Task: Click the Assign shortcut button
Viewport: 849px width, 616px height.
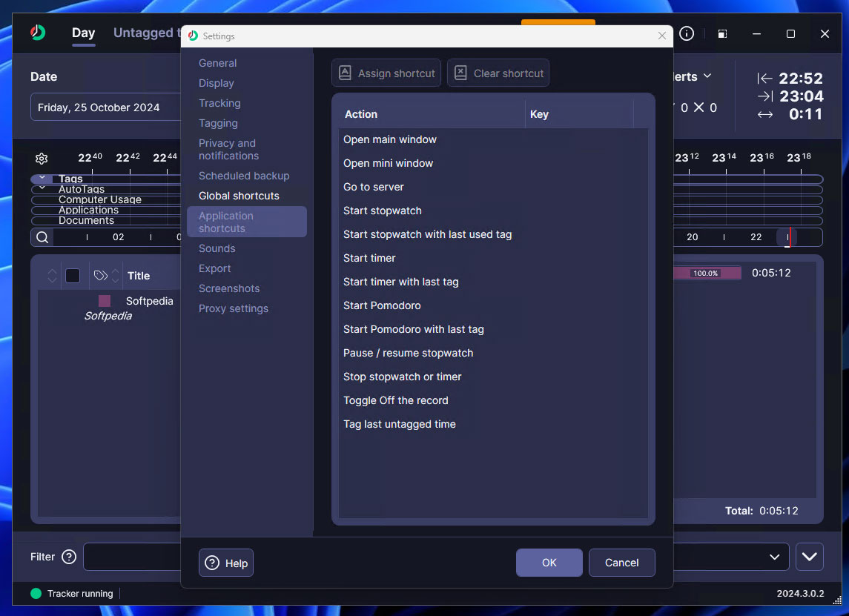Action: (386, 73)
